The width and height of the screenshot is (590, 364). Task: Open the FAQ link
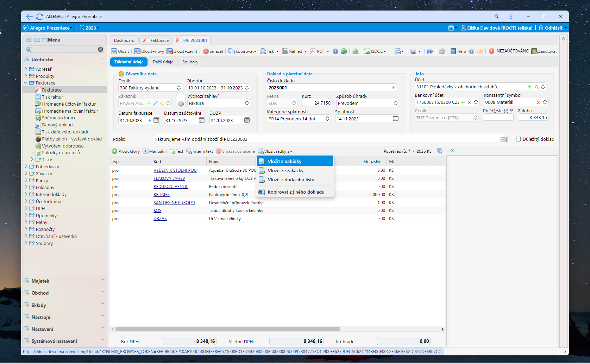click(476, 51)
